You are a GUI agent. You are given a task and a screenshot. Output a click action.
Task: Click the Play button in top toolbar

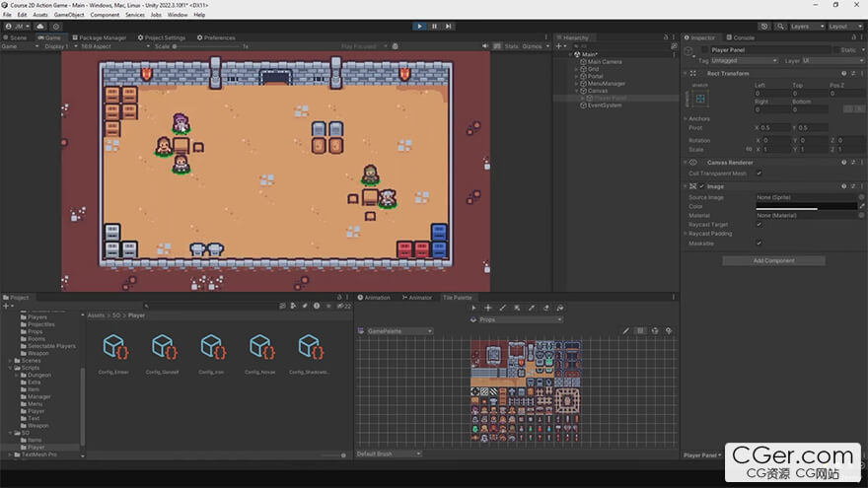[x=419, y=26]
